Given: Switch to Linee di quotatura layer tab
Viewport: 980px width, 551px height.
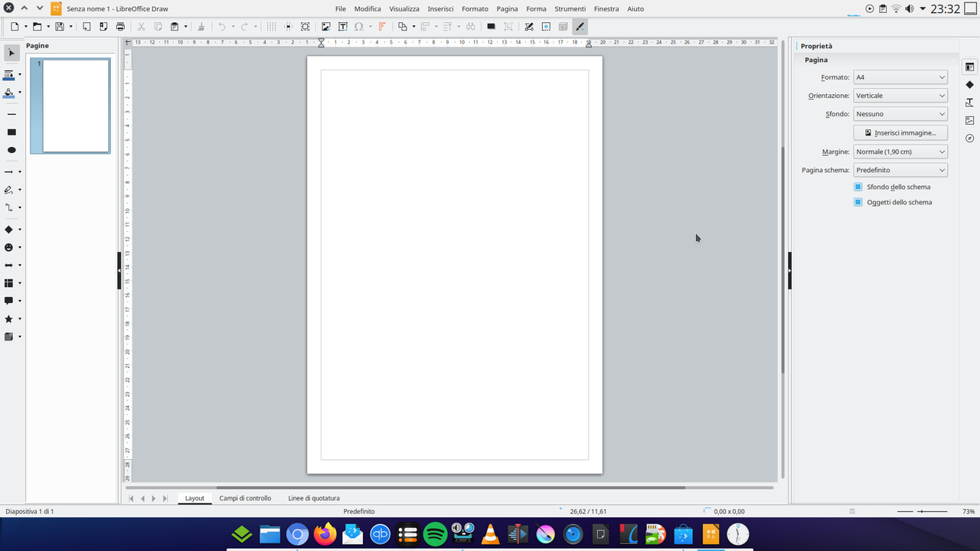Looking at the screenshot, I should click(314, 498).
